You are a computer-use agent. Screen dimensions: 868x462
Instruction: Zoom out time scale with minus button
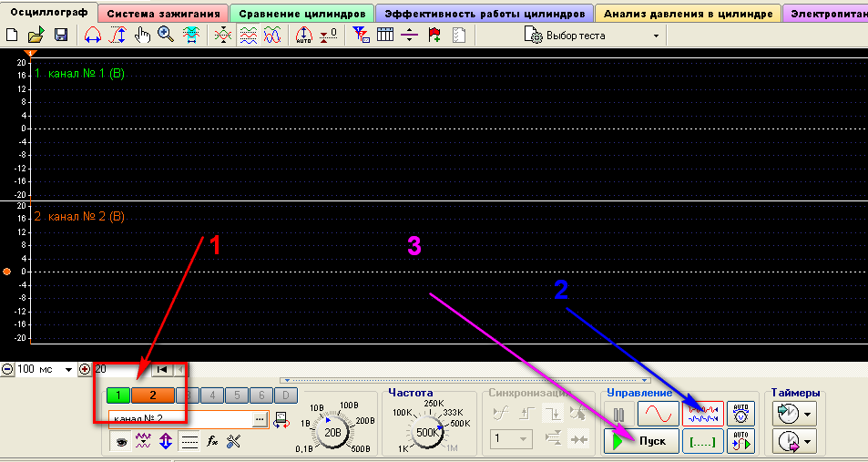pos(7,369)
